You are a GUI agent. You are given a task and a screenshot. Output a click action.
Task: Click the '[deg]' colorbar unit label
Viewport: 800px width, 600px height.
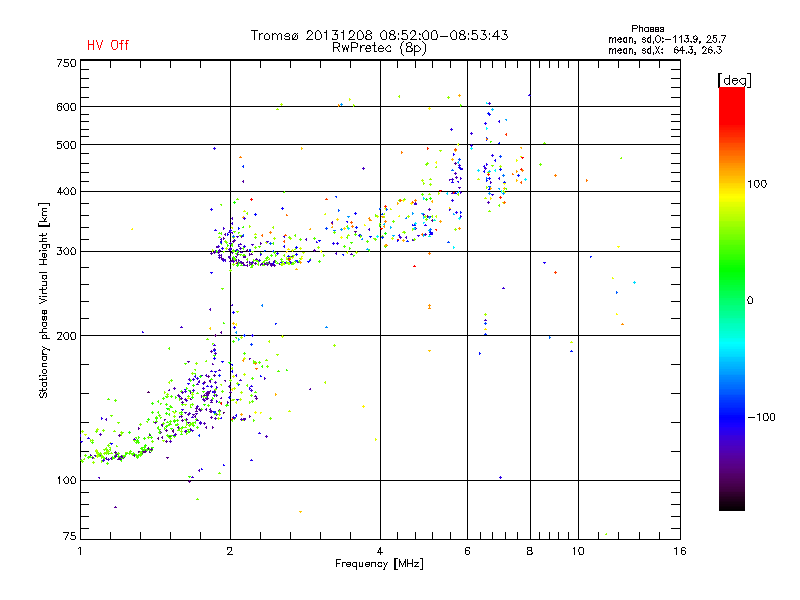coord(734,80)
